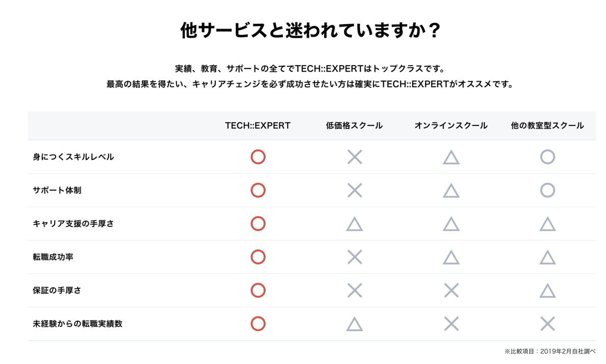The image size is (606, 364).
Task: Click the cross for オンラインスクール 保証の手厚さ
Action: pyautogui.click(x=451, y=290)
